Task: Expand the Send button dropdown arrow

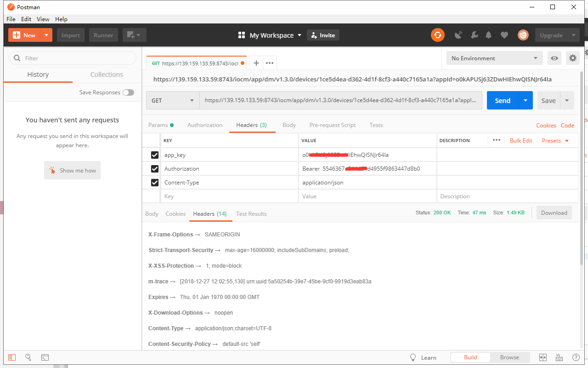Action: point(526,100)
